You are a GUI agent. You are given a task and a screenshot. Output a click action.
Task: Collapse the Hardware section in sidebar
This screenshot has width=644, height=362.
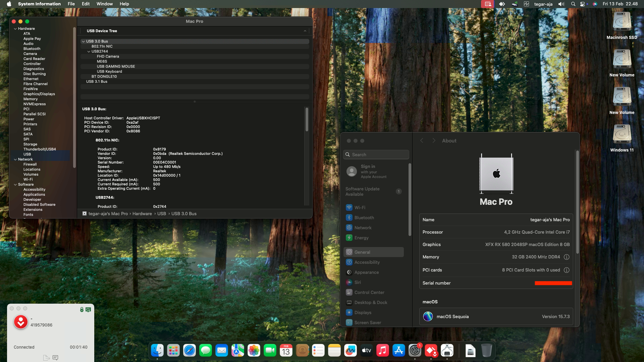pyautogui.click(x=15, y=29)
